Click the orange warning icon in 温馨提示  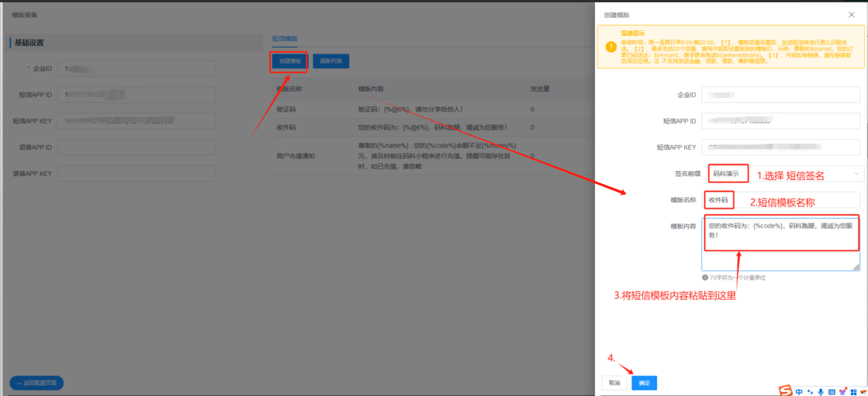pyautogui.click(x=611, y=47)
